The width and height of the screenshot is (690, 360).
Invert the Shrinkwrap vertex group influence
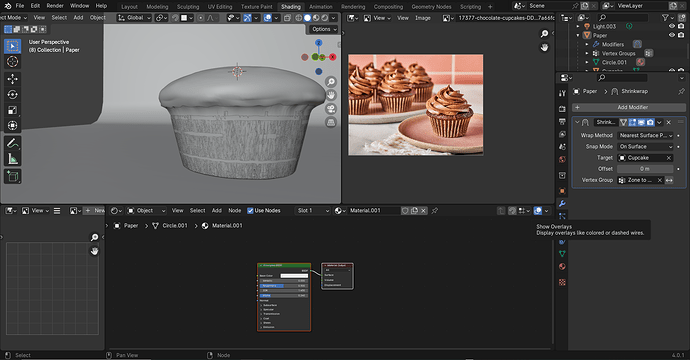point(669,180)
